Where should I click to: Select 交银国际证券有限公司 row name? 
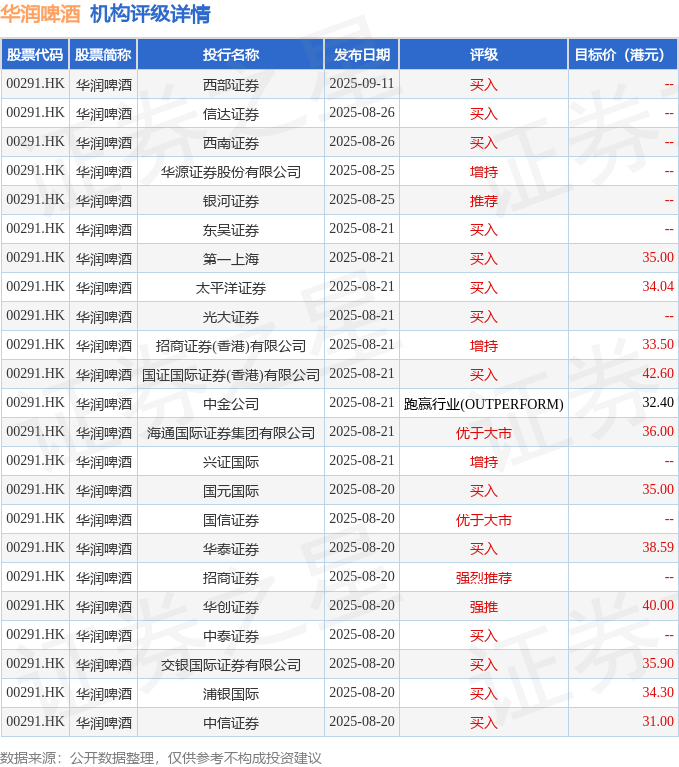tap(231, 665)
